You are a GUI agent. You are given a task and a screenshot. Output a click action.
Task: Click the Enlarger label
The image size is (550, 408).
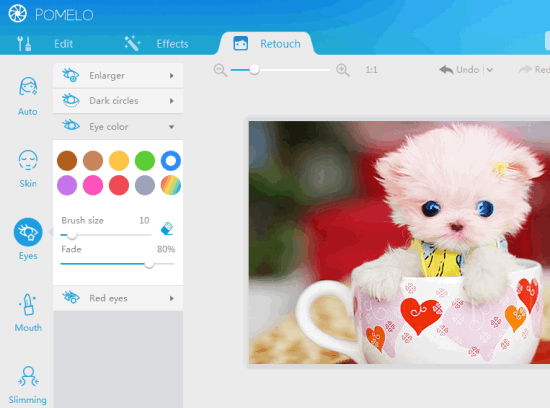[x=107, y=76]
